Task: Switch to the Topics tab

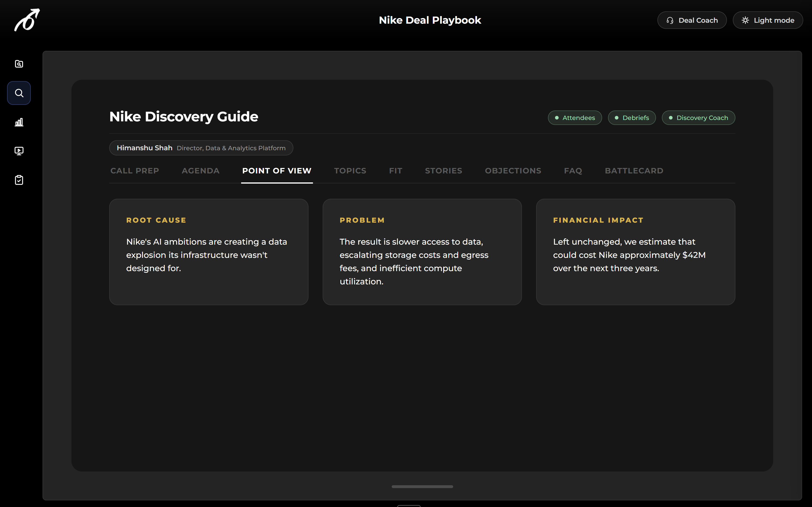Action: pyautogui.click(x=350, y=171)
